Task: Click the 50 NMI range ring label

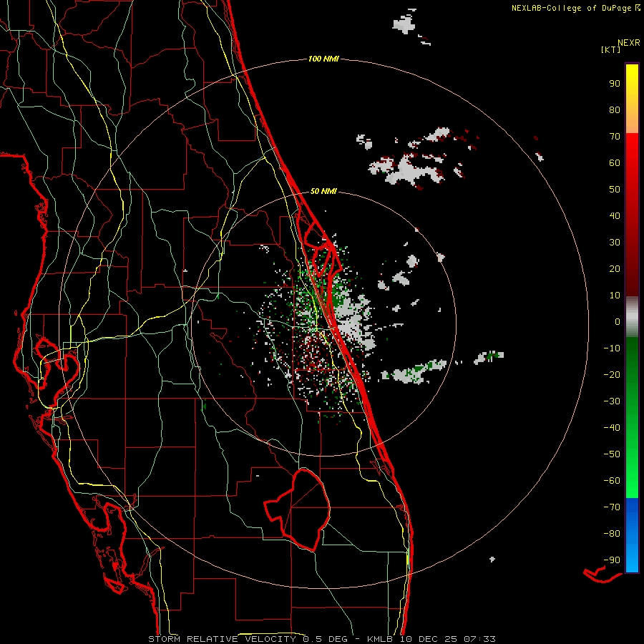Action: point(323,191)
